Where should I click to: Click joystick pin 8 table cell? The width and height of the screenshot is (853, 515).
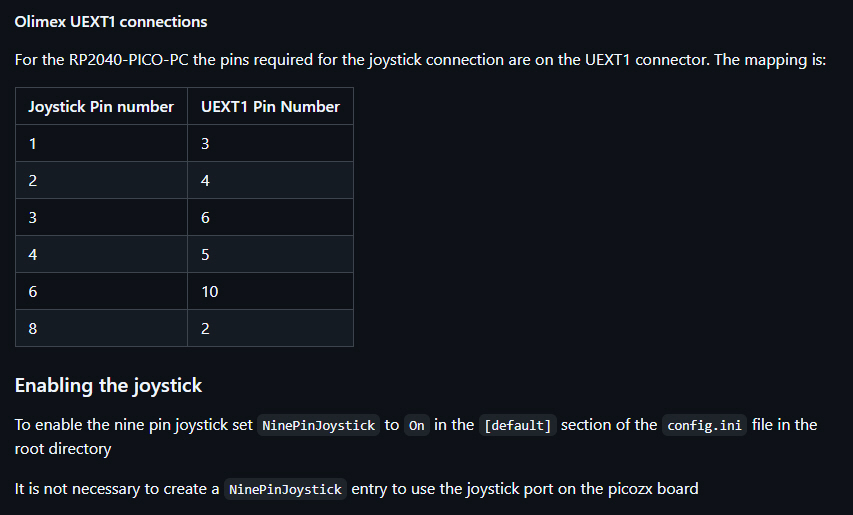click(x=101, y=328)
